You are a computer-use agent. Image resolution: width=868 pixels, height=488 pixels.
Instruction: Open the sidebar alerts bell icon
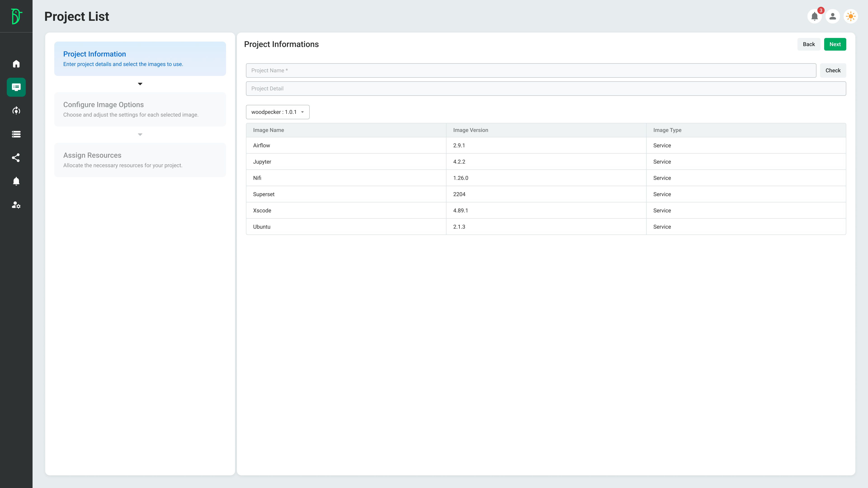(16, 181)
